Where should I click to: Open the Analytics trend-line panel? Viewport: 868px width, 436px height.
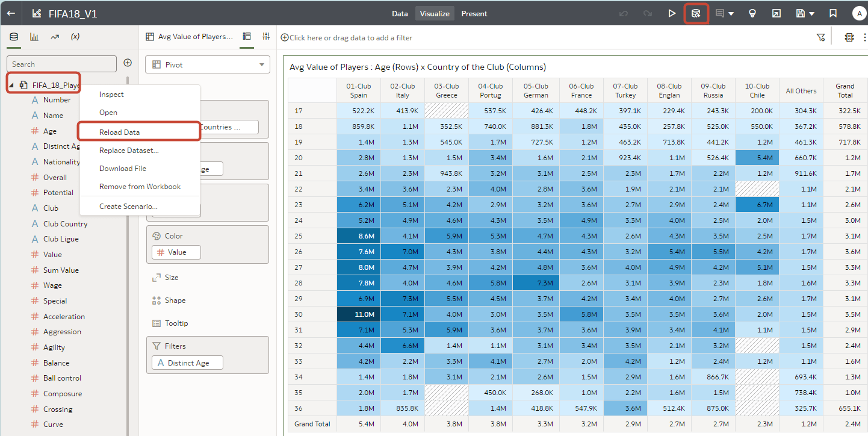coord(54,36)
